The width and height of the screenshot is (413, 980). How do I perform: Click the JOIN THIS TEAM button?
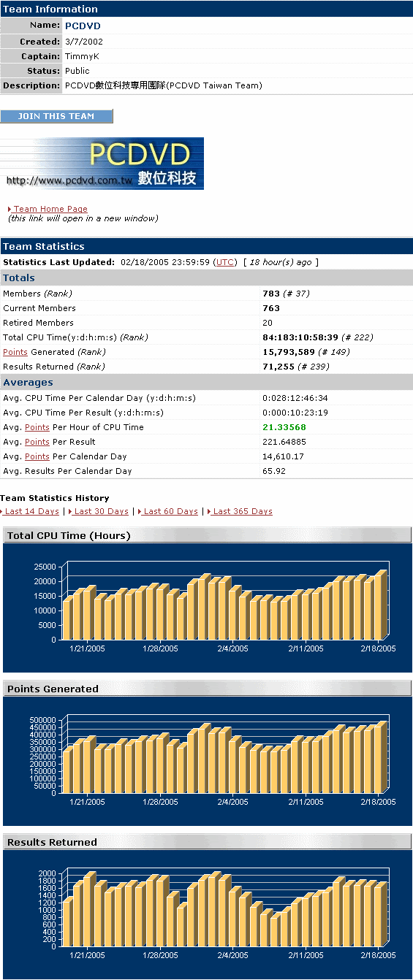[56, 116]
